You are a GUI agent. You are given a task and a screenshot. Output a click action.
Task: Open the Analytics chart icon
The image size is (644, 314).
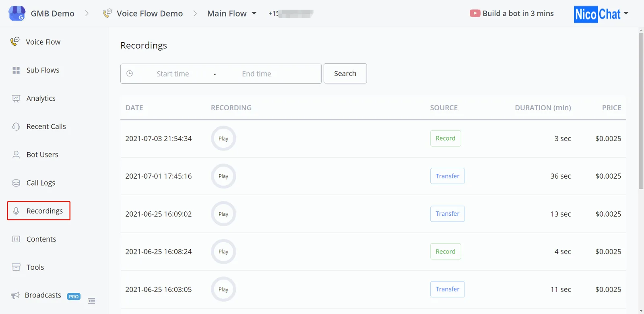click(x=16, y=98)
